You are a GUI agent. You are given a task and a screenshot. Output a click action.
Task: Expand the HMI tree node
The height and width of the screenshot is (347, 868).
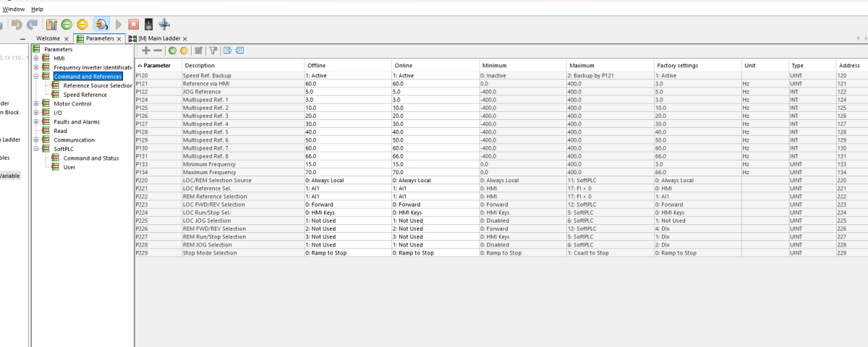pos(36,59)
